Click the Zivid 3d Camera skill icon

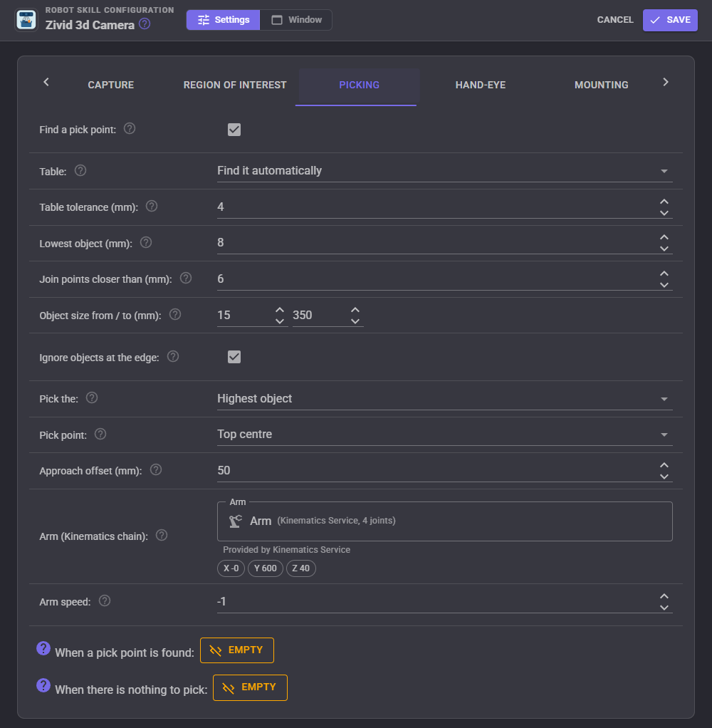click(26, 20)
